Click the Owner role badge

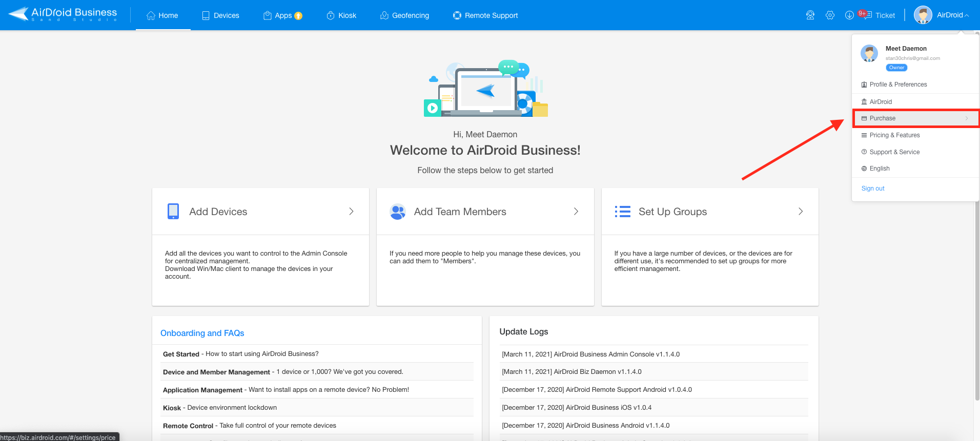[896, 68]
